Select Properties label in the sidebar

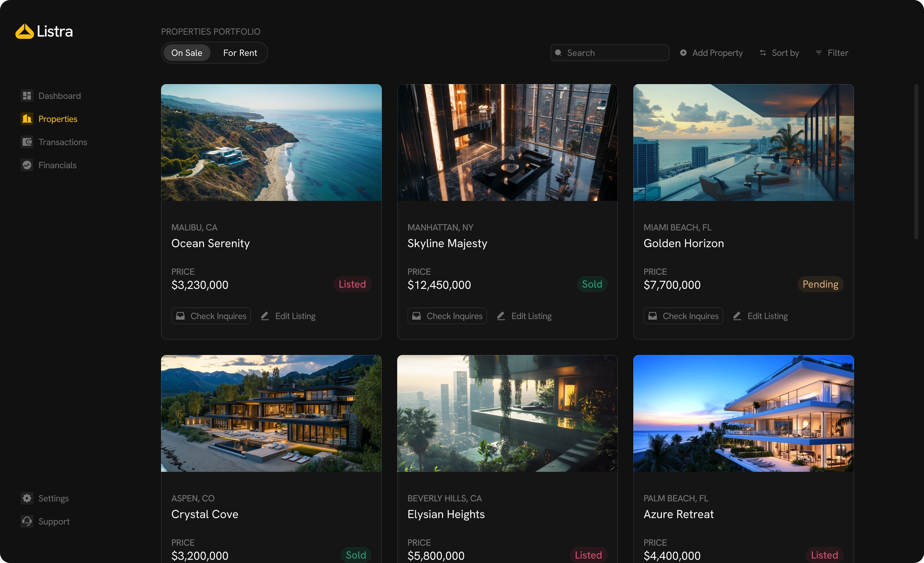tap(58, 119)
